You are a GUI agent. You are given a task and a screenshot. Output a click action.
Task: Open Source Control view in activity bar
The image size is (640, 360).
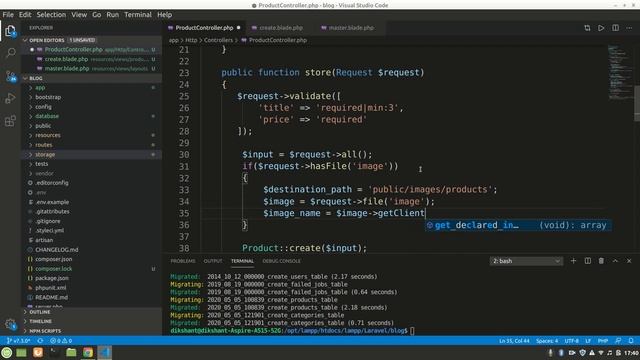click(11, 76)
